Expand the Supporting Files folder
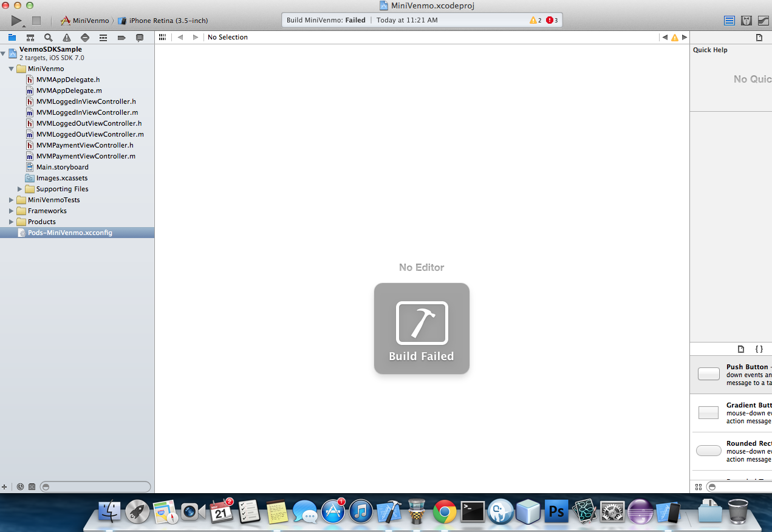 pyautogui.click(x=19, y=189)
